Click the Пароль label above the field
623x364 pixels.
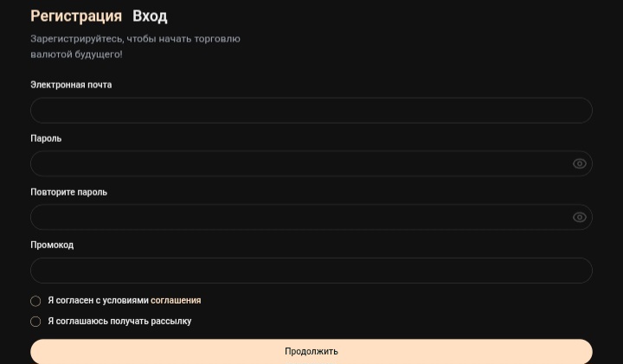[46, 138]
